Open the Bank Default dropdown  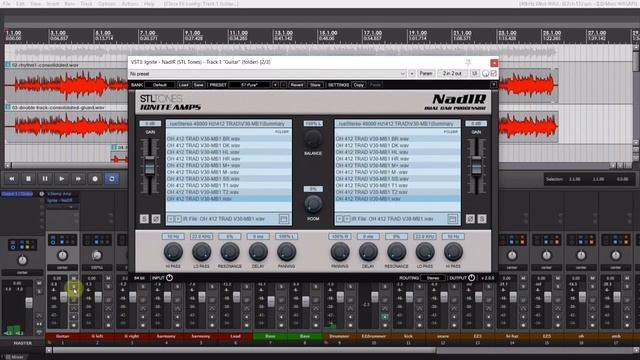coord(160,85)
